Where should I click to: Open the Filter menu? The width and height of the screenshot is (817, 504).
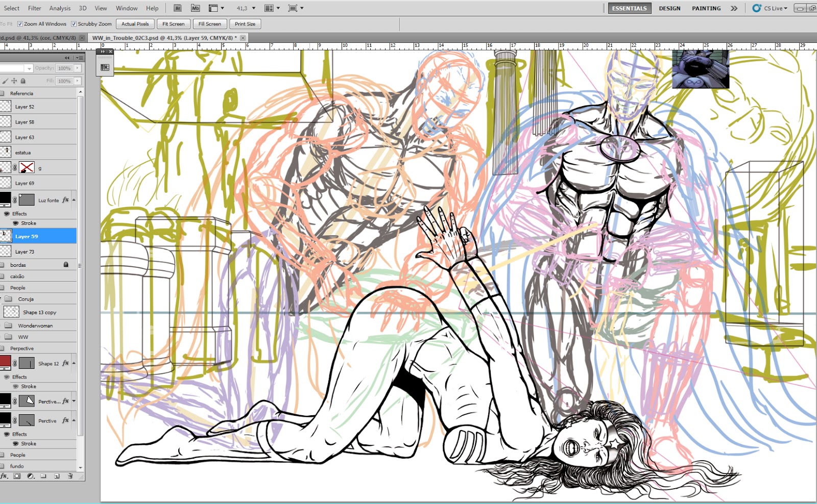(x=35, y=8)
